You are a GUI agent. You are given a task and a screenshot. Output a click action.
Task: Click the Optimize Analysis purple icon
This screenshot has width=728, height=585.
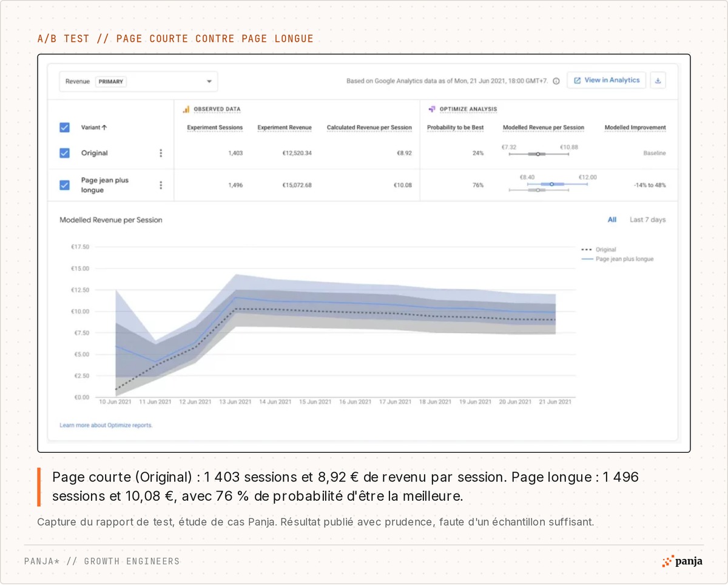(432, 109)
